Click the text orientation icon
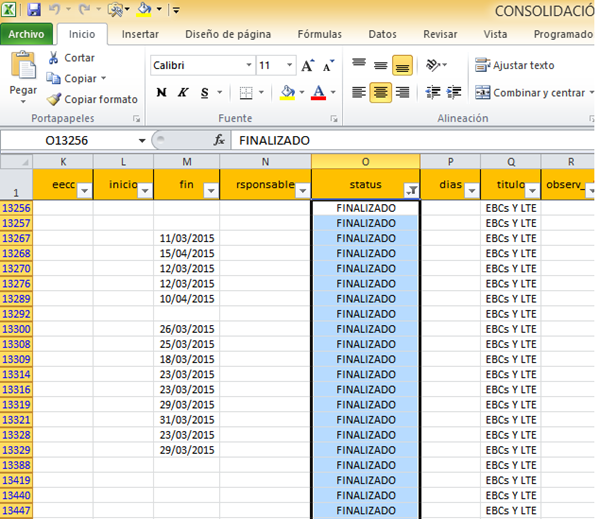Viewport: 600px width, 519px height. [x=433, y=66]
